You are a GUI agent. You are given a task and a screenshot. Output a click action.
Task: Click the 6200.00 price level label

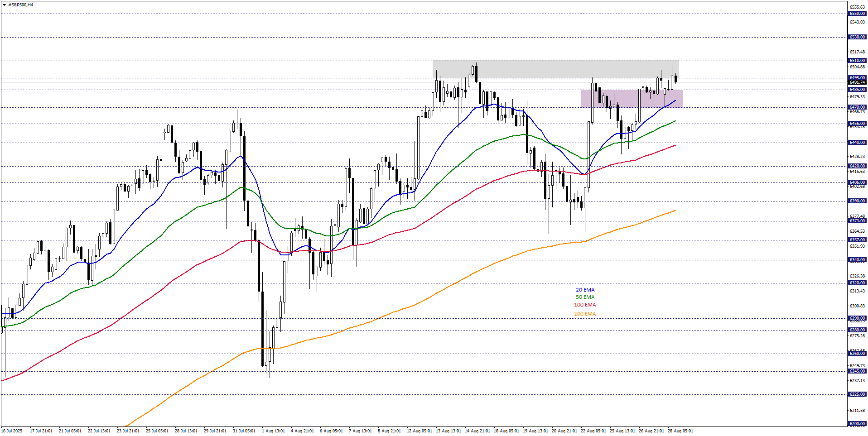857,424
